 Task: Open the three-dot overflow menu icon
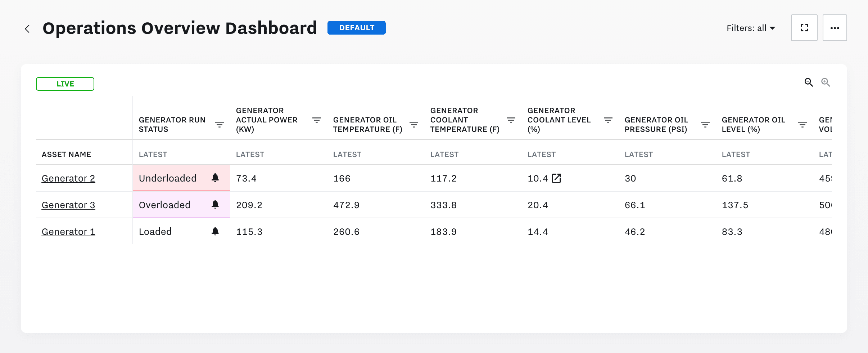pyautogui.click(x=835, y=27)
